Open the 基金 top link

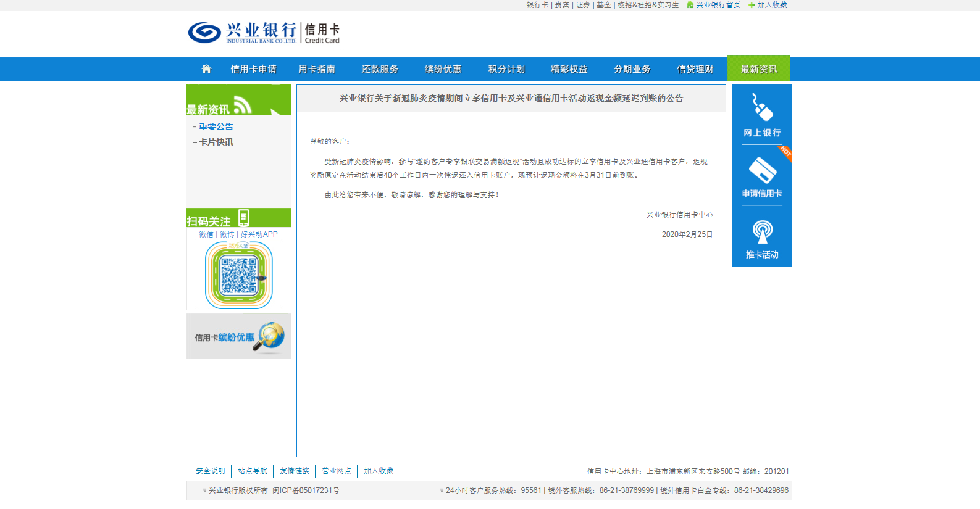pyautogui.click(x=604, y=5)
